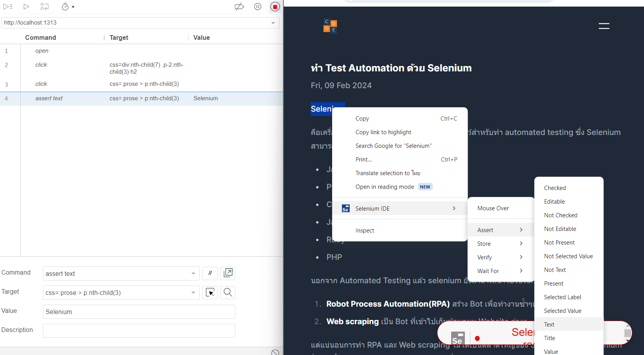The width and height of the screenshot is (644, 355).
Task: Toggle the comment-out command button
Action: click(210, 273)
